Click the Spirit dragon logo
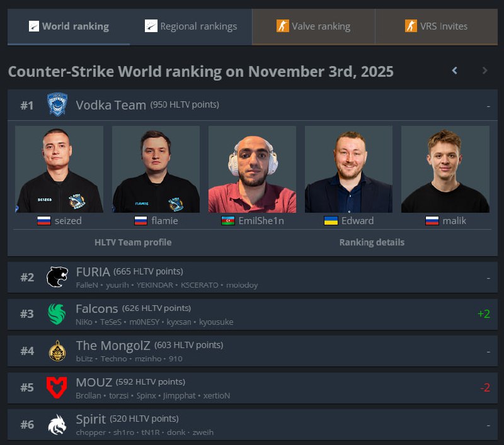504x445 pixels. pyautogui.click(x=57, y=424)
